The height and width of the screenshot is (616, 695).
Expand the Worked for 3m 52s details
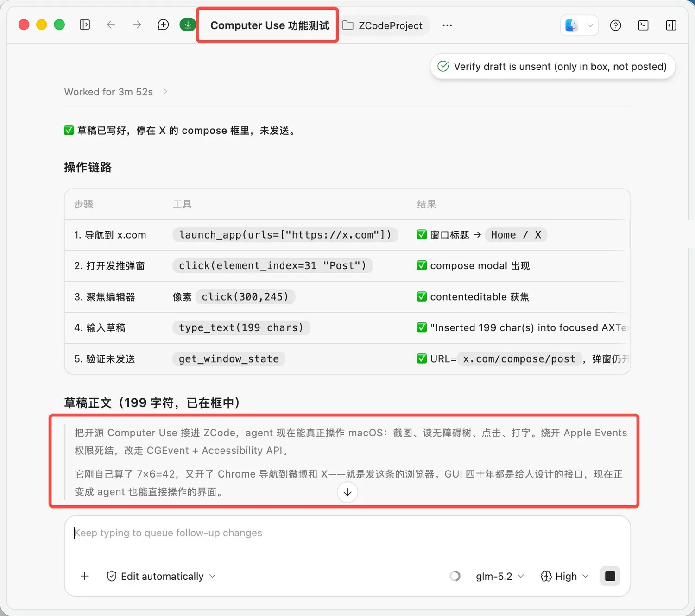coord(116,92)
